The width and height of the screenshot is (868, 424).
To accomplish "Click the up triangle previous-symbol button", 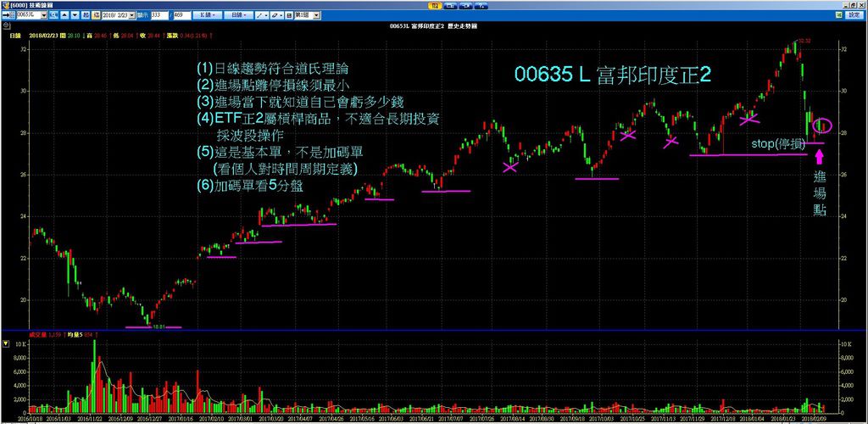I will [x=64, y=15].
